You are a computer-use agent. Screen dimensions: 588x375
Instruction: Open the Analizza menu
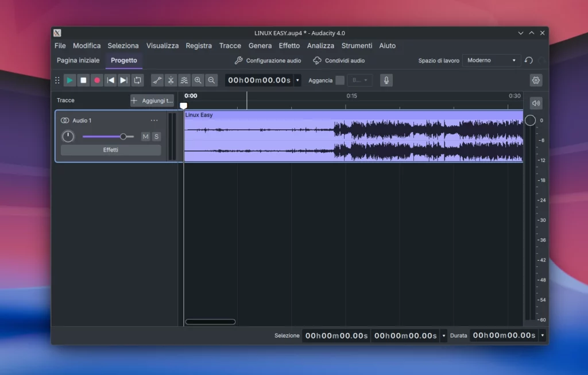(x=320, y=46)
